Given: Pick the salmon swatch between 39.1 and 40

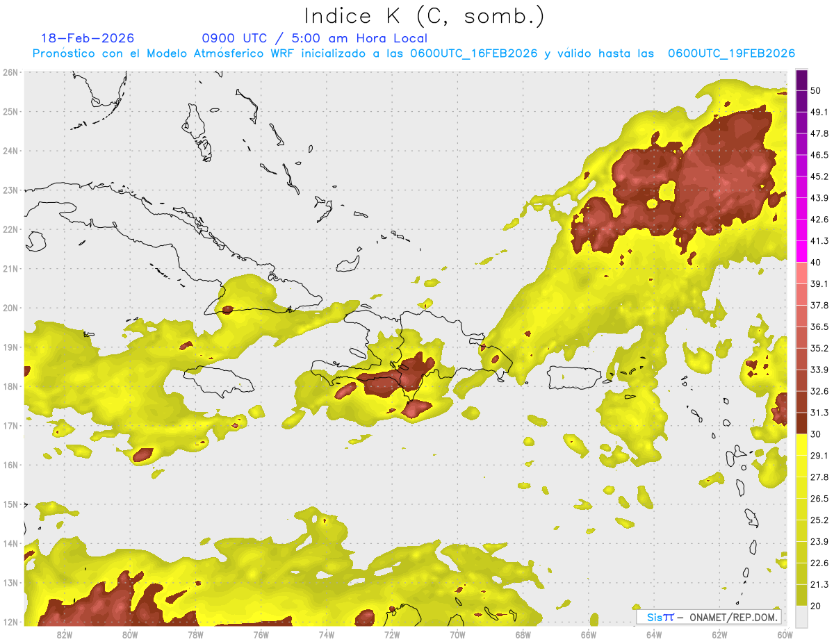Looking at the screenshot, I should tap(801, 273).
